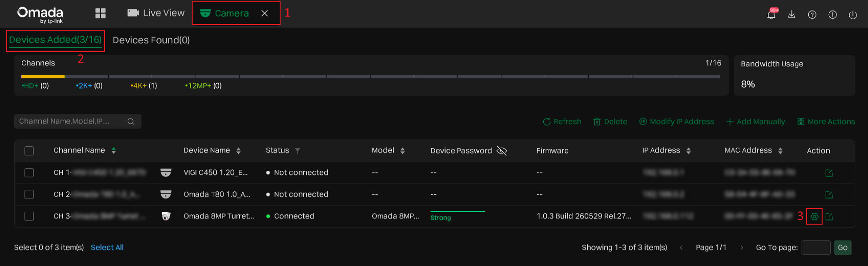The image size is (868, 266).
Task: Click edit icon for CH 1 row
Action: pyautogui.click(x=829, y=173)
